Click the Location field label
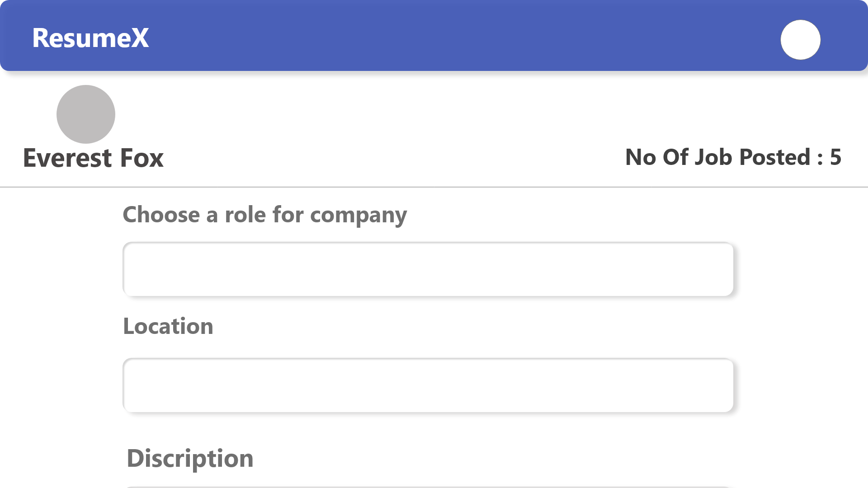Screen dimensions: 868x488 tap(168, 326)
